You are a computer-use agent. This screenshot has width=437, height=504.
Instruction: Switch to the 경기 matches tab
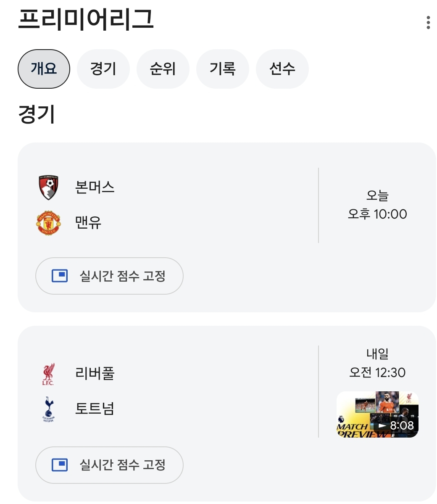click(103, 69)
